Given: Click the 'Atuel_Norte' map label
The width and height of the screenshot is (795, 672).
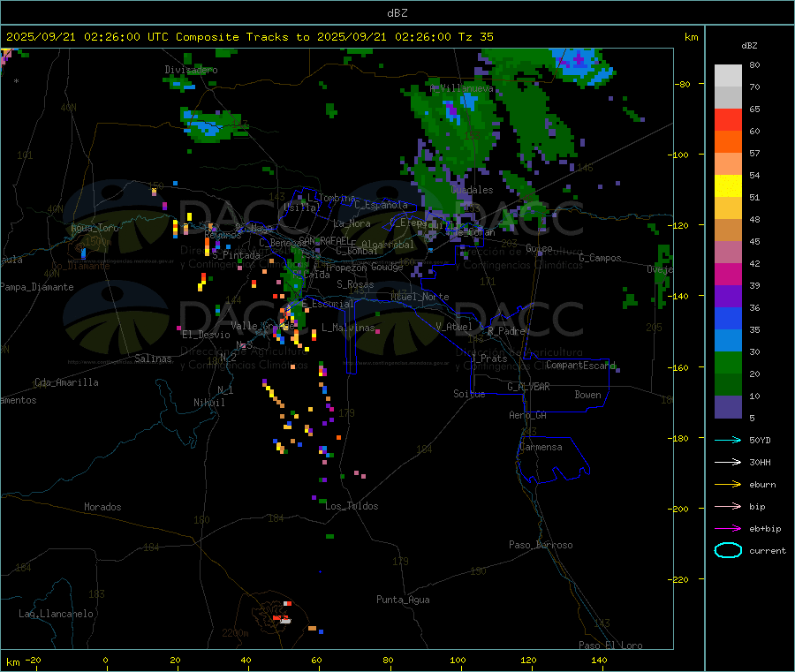Looking at the screenshot, I should click(420, 297).
